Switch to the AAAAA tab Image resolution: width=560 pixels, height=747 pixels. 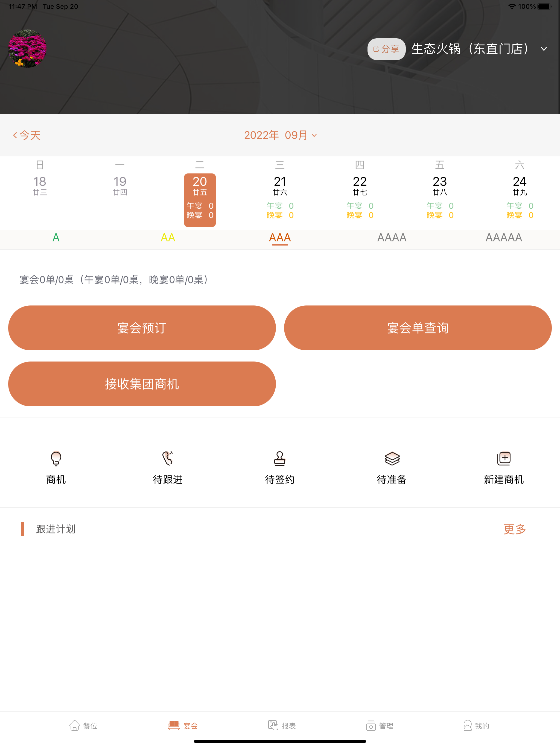pos(504,238)
